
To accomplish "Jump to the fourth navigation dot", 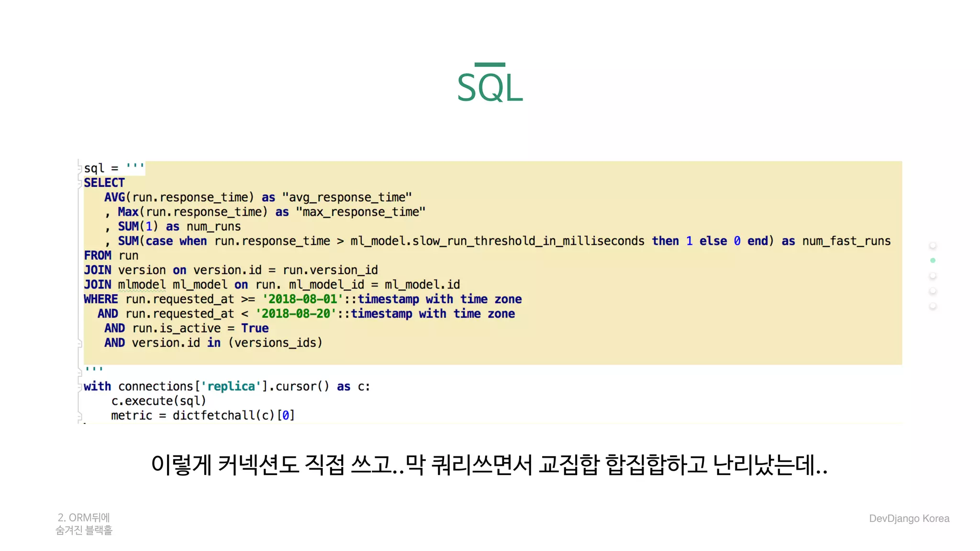I will pos(933,291).
